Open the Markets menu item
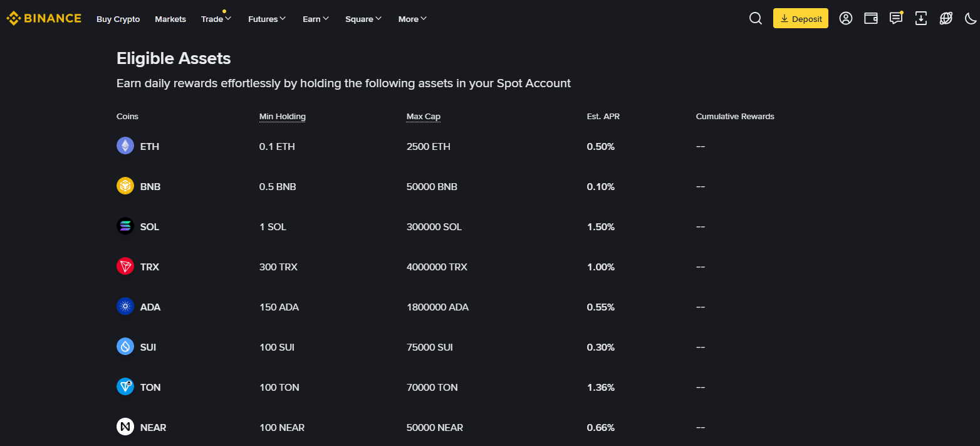The height and width of the screenshot is (446, 980). [170, 19]
